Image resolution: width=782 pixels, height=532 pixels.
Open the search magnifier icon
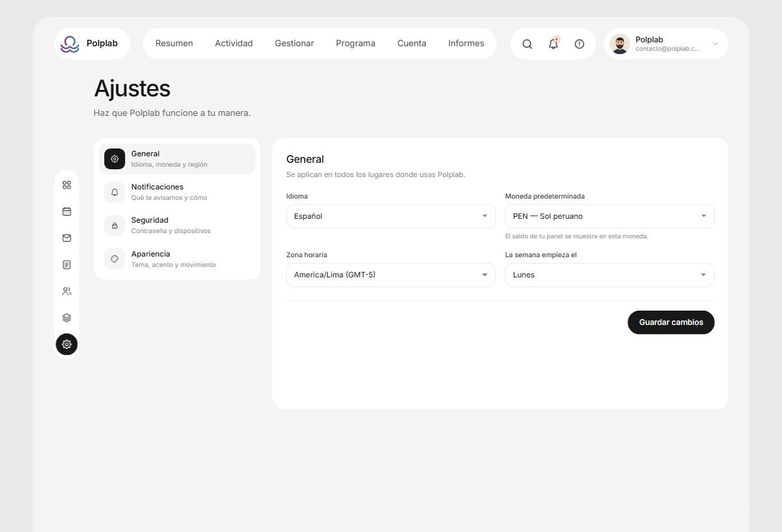point(527,44)
